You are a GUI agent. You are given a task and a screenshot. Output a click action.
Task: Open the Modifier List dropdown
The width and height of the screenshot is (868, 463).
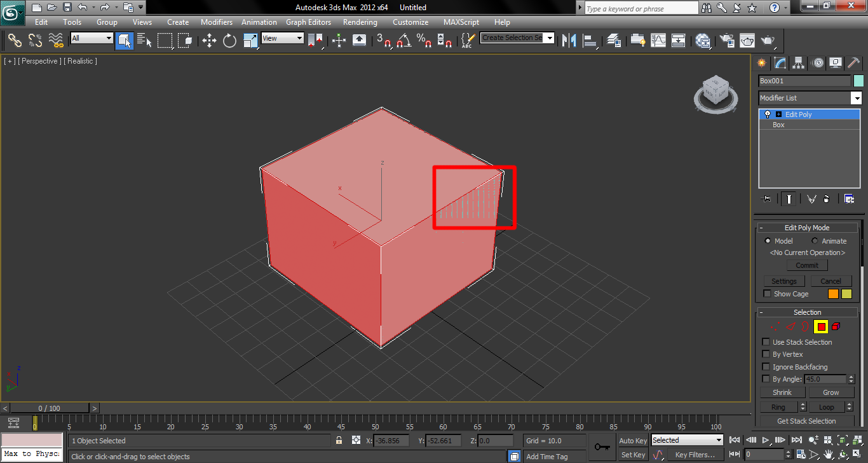click(x=810, y=98)
